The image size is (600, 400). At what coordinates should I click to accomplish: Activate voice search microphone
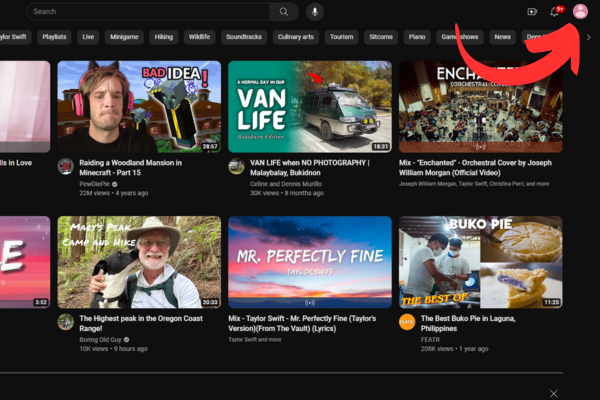coord(315,11)
